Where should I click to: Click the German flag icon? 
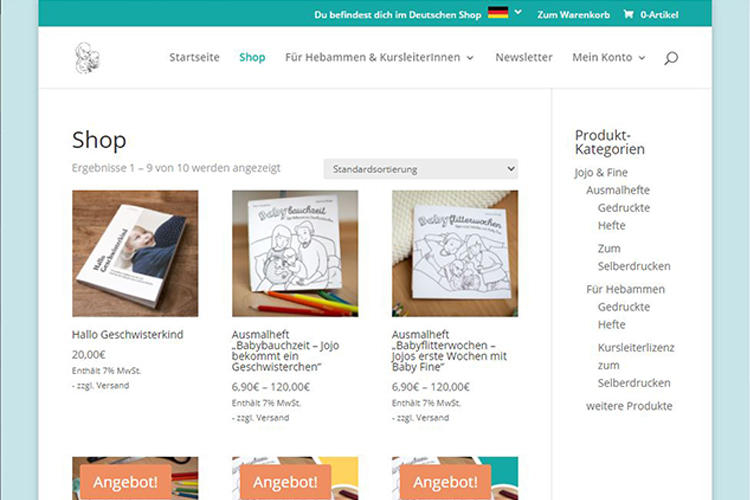(x=498, y=13)
